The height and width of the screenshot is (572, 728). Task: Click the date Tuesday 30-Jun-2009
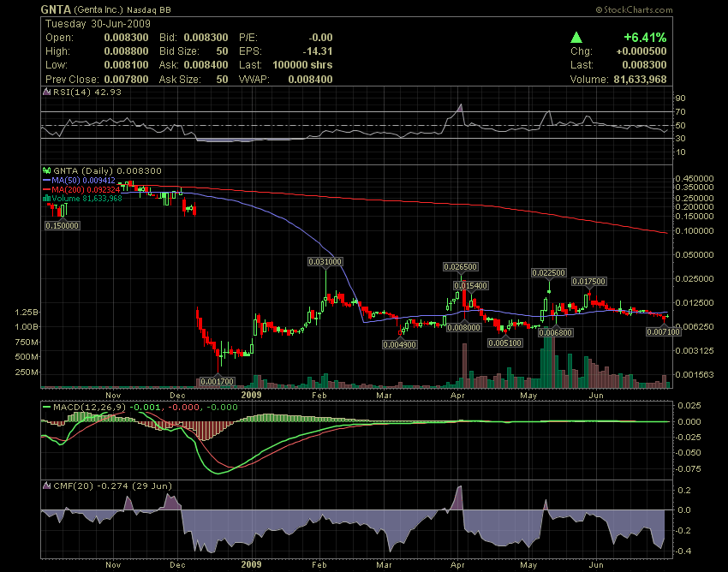click(98, 24)
